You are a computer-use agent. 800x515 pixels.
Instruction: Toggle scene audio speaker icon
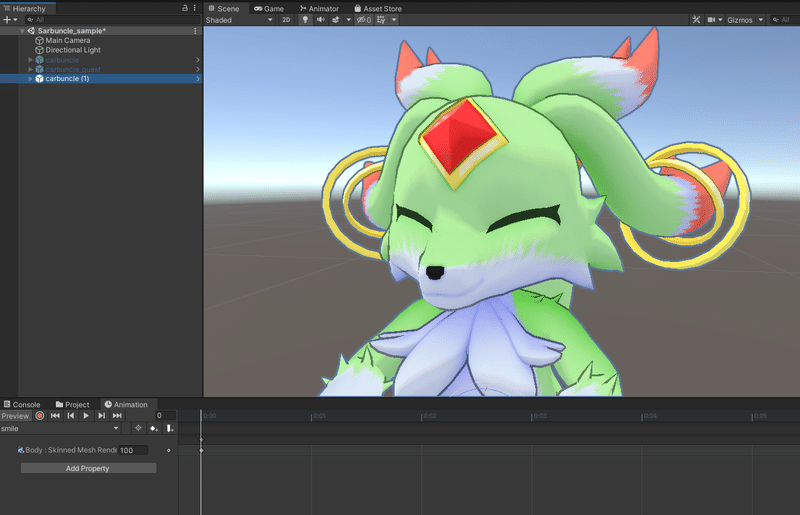tap(320, 20)
